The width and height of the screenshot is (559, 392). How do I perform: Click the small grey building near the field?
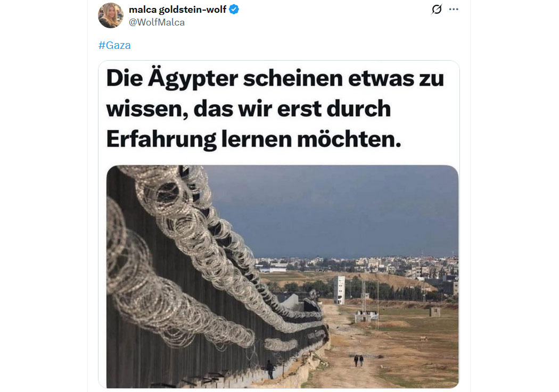[435, 312]
